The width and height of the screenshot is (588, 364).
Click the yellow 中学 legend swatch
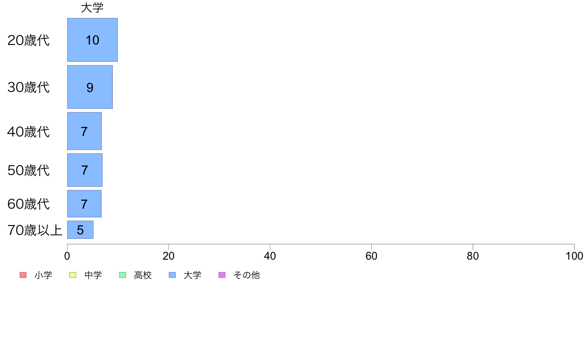73,275
